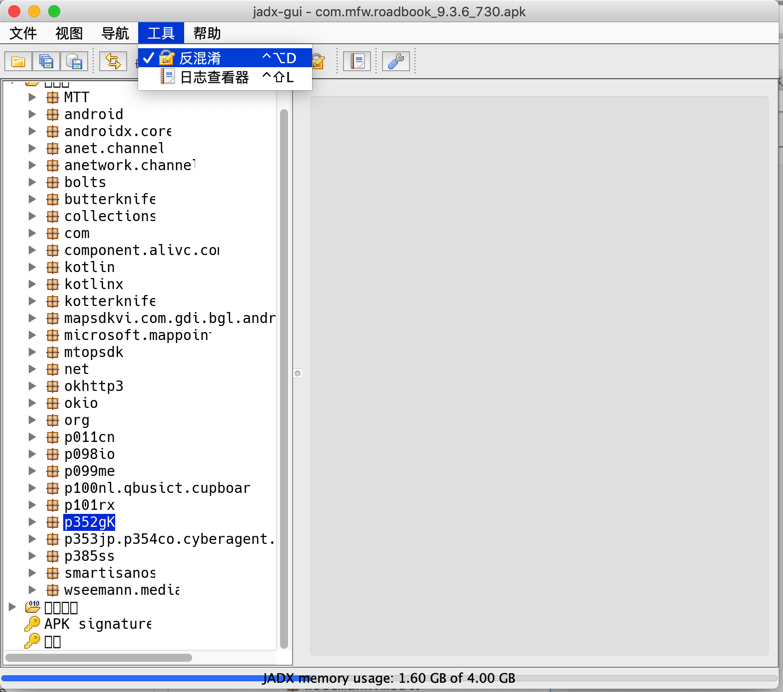Click the package icon beside p098io

[52, 454]
